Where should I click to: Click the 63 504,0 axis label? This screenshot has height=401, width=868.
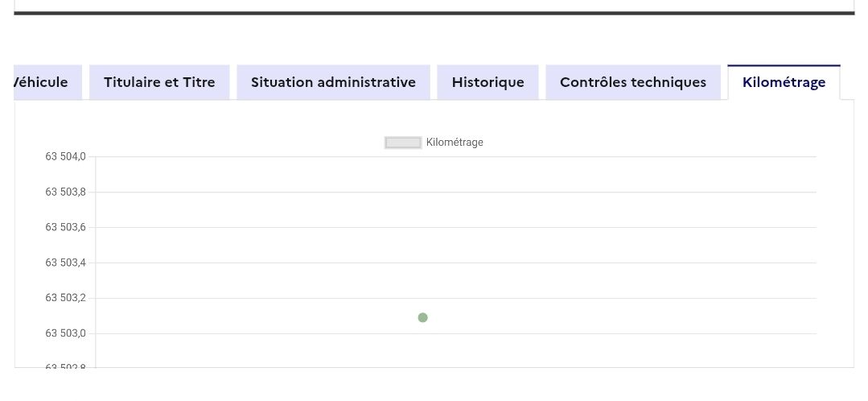[66, 156]
